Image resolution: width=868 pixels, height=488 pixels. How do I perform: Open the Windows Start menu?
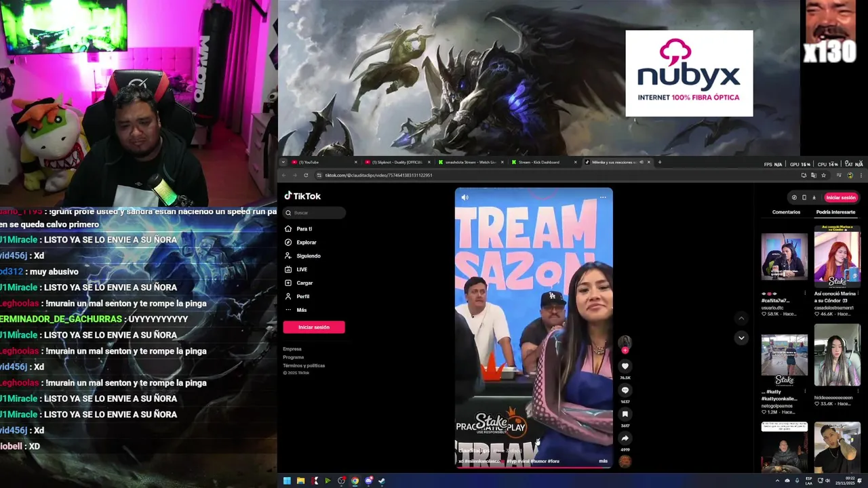pos(287,481)
